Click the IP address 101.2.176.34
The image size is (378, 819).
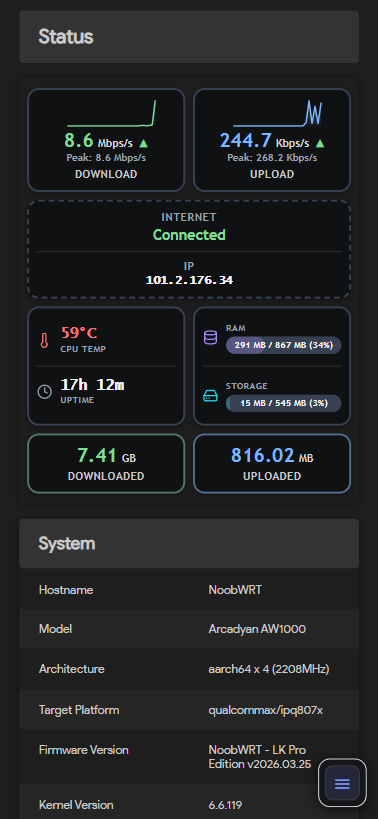189,280
